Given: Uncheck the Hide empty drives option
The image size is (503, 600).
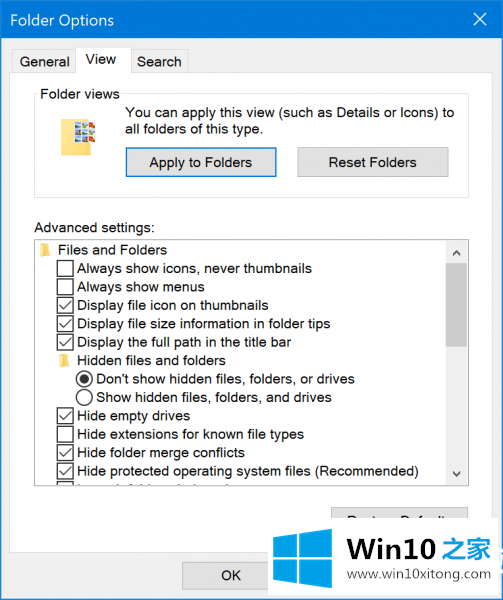Looking at the screenshot, I should click(65, 416).
